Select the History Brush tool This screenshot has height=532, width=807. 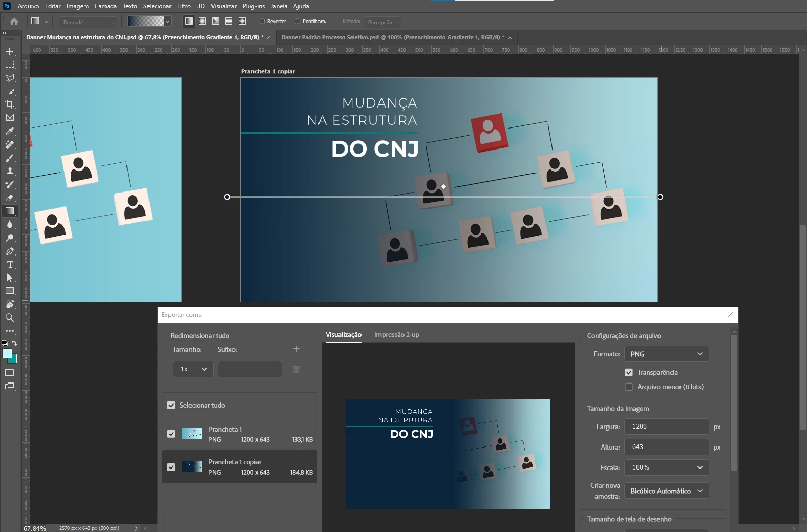tap(10, 184)
